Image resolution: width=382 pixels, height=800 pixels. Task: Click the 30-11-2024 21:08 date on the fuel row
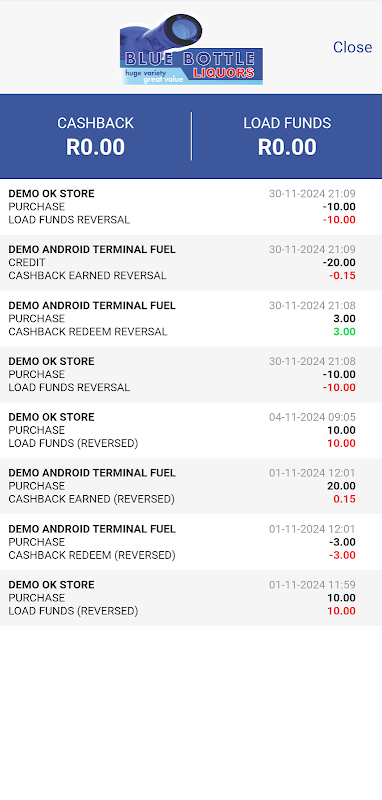pos(312,306)
